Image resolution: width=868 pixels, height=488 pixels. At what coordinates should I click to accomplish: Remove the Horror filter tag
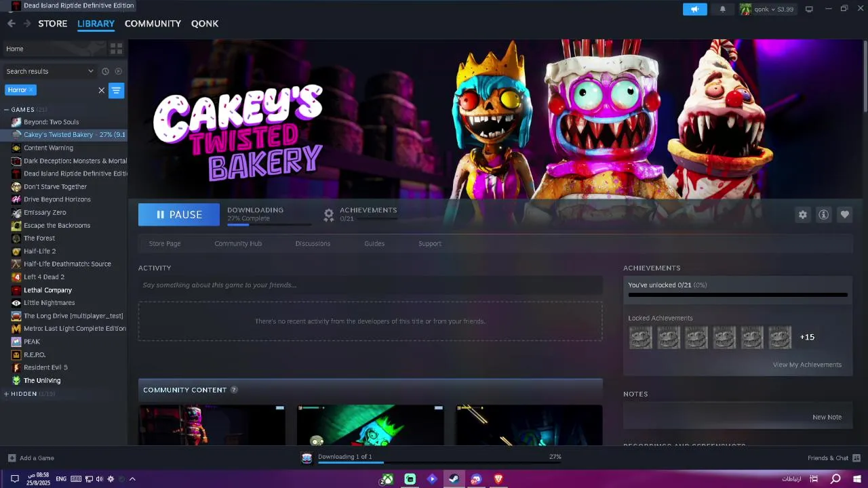(x=31, y=89)
